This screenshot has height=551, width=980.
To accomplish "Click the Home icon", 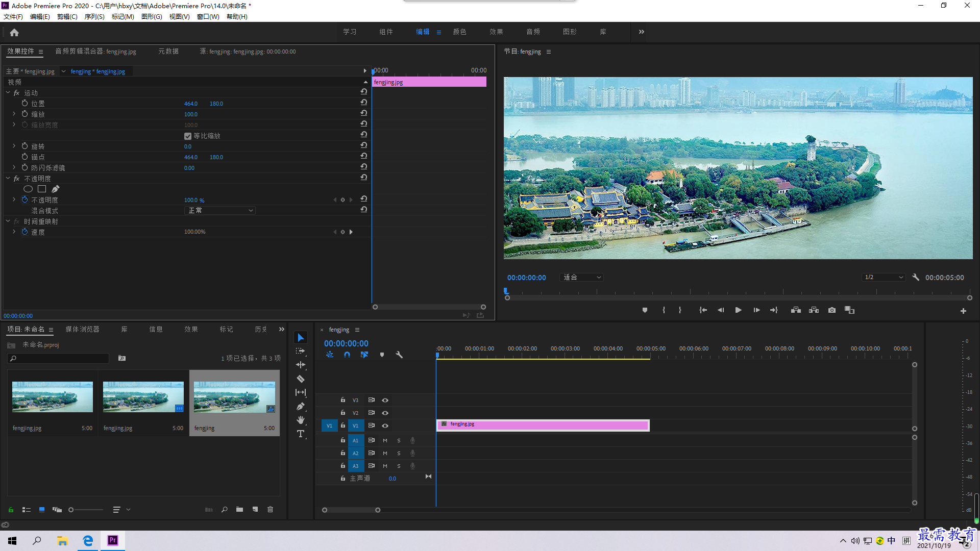I will 14,33.
